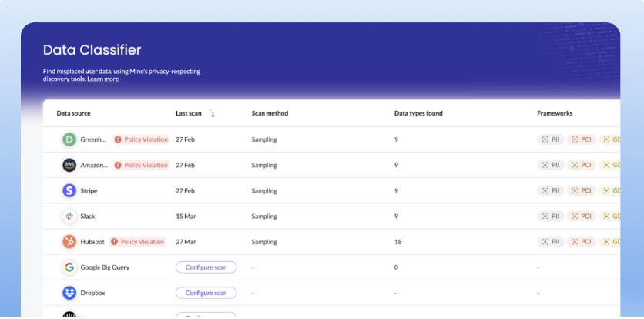The height and width of the screenshot is (319, 644).
Task: Click the Stripe logo icon
Action: click(x=69, y=191)
